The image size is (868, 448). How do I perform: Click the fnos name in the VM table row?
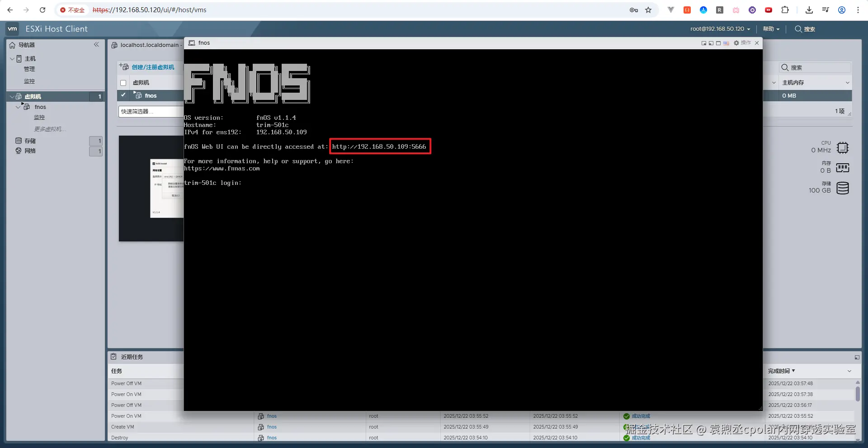point(151,96)
